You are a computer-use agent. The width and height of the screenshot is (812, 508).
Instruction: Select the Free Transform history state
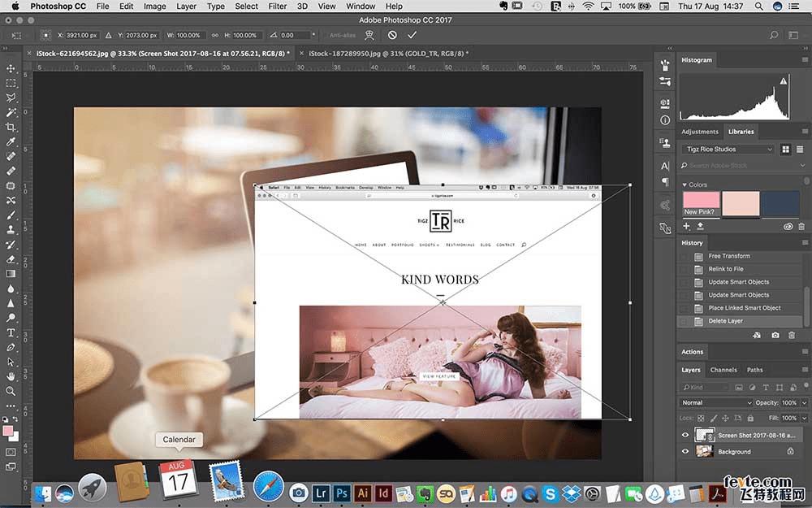[x=729, y=256]
